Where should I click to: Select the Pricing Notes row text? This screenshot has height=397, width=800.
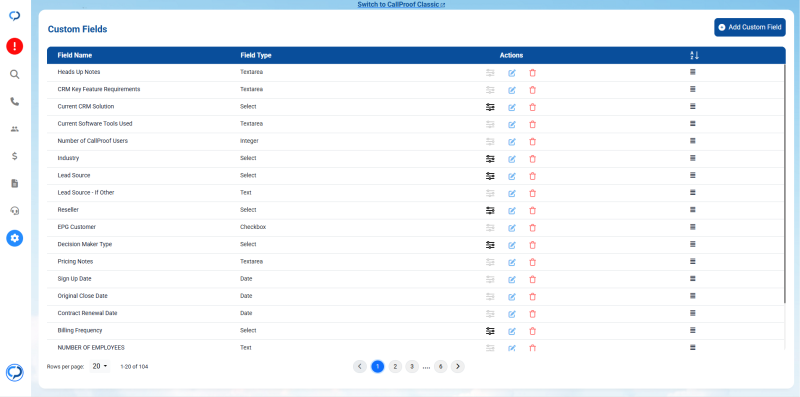[76, 261]
